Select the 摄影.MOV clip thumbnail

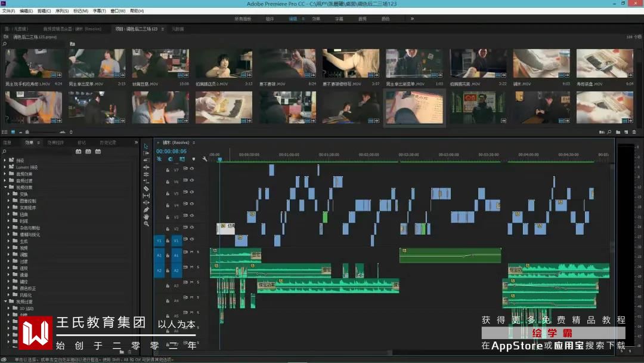pos(541,63)
